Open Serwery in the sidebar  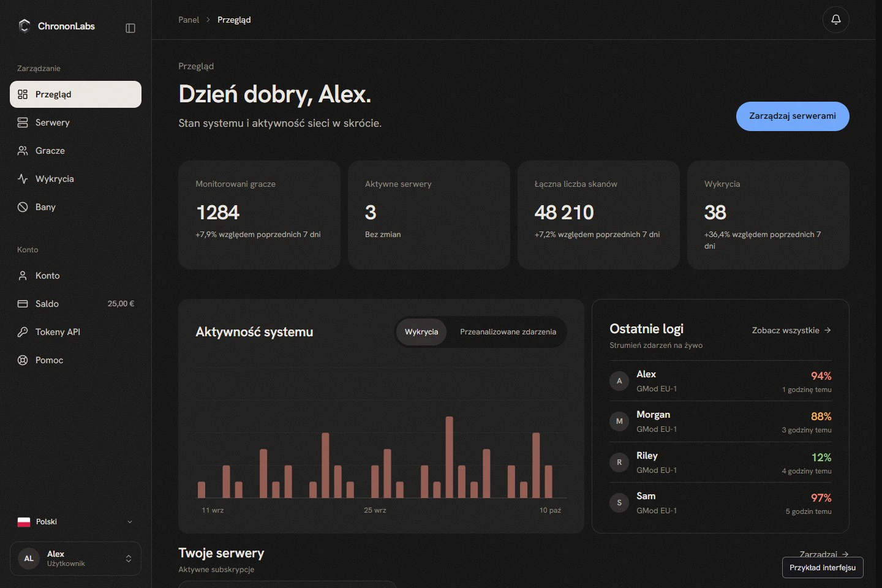click(x=76, y=123)
